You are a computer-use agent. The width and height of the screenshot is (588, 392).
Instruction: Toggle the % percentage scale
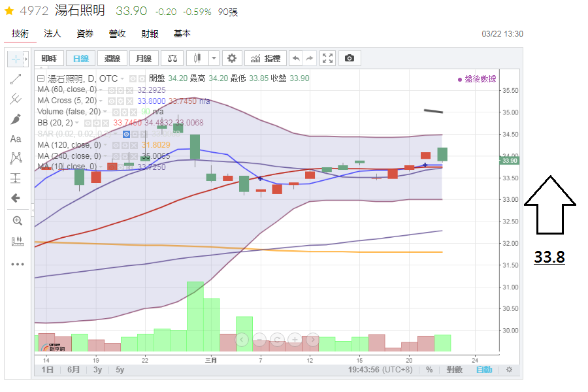429,370
